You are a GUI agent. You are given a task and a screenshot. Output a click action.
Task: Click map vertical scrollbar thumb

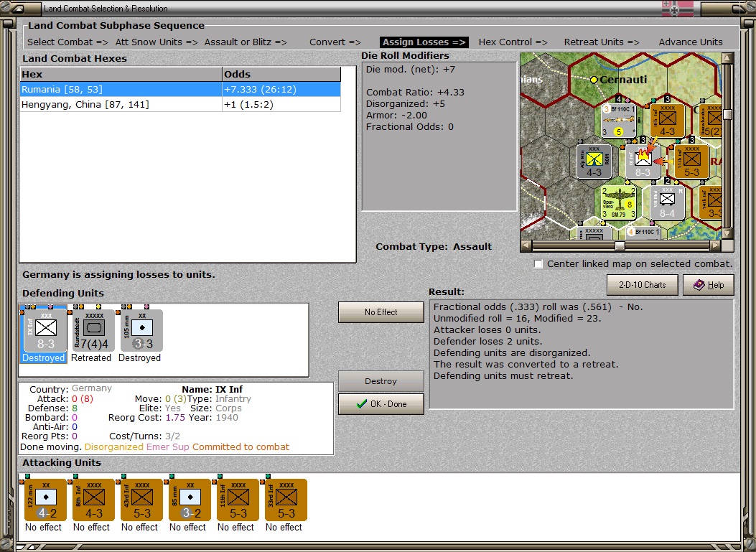(x=727, y=114)
